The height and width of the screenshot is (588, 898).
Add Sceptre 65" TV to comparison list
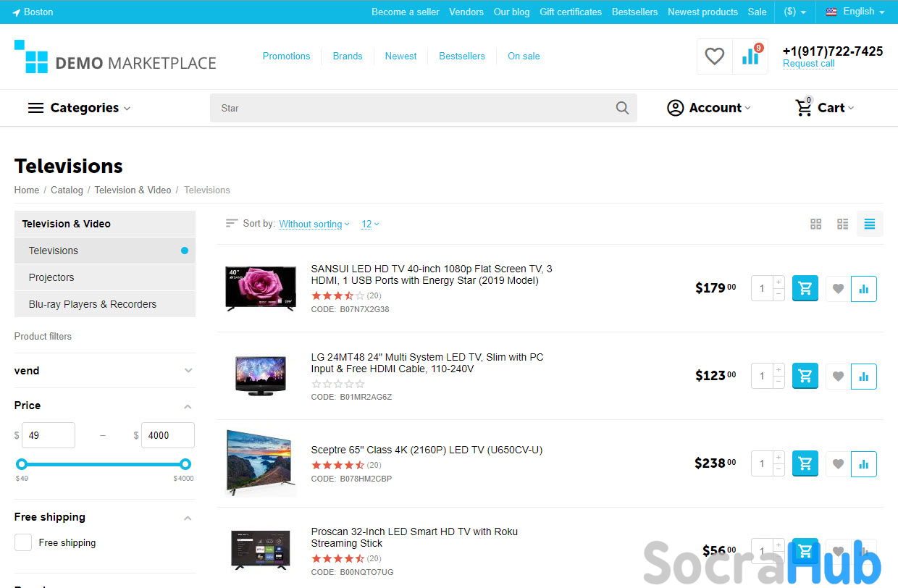pyautogui.click(x=864, y=464)
